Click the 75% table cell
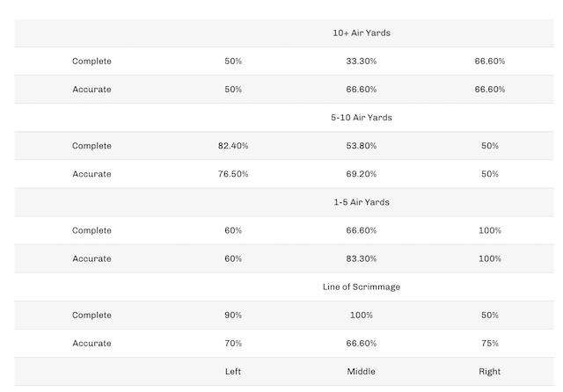This screenshot has width=563, height=392. pyautogui.click(x=490, y=343)
